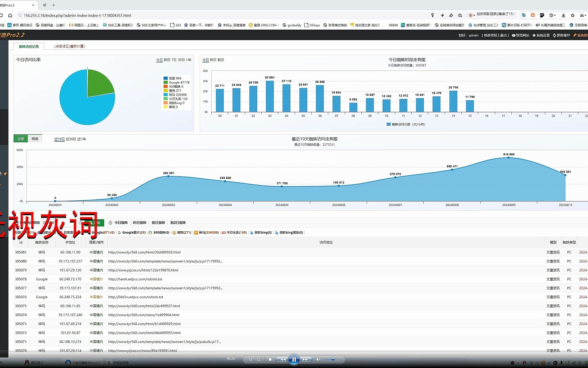Toggle 百度 legend color swatch

pos(165,78)
